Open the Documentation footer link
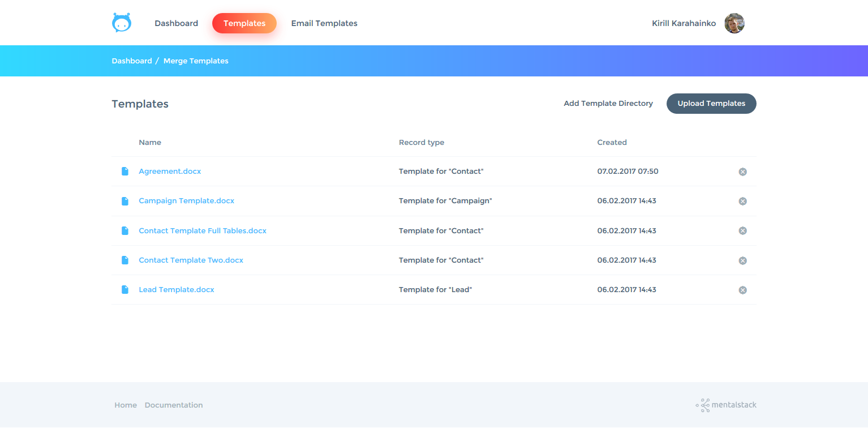Image resolution: width=868 pixels, height=428 pixels. 174,405
